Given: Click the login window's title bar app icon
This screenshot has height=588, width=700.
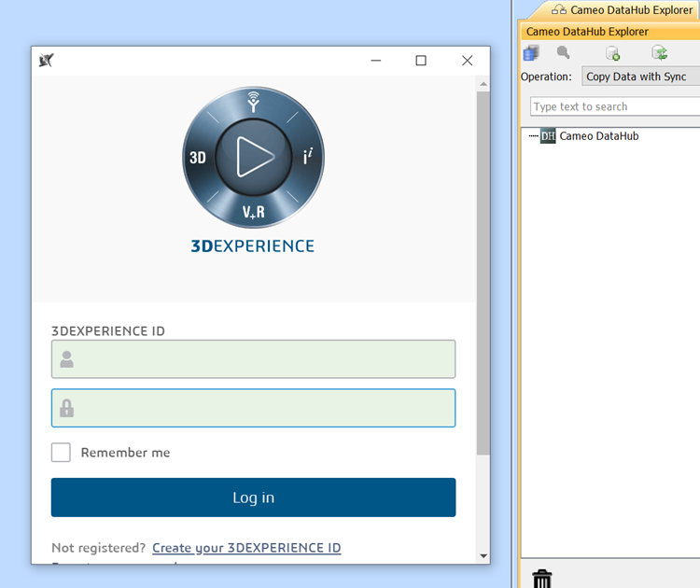Looking at the screenshot, I should pos(46,60).
